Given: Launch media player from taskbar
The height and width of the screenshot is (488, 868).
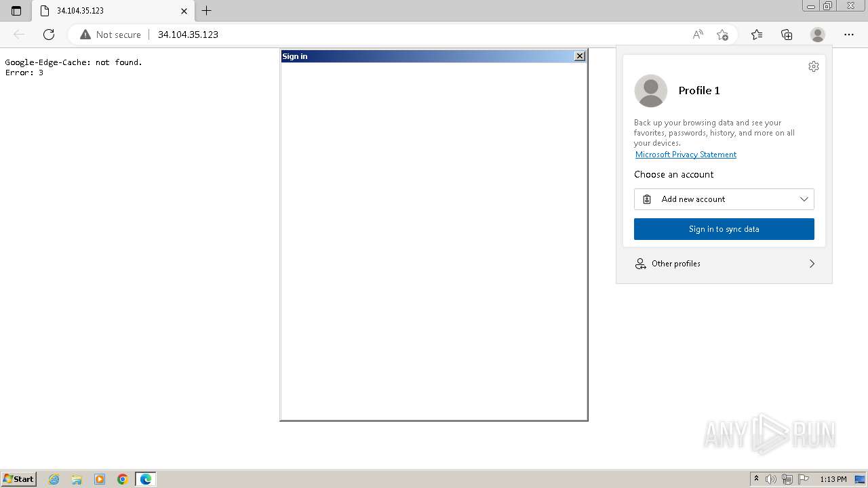Looking at the screenshot, I should 100,479.
